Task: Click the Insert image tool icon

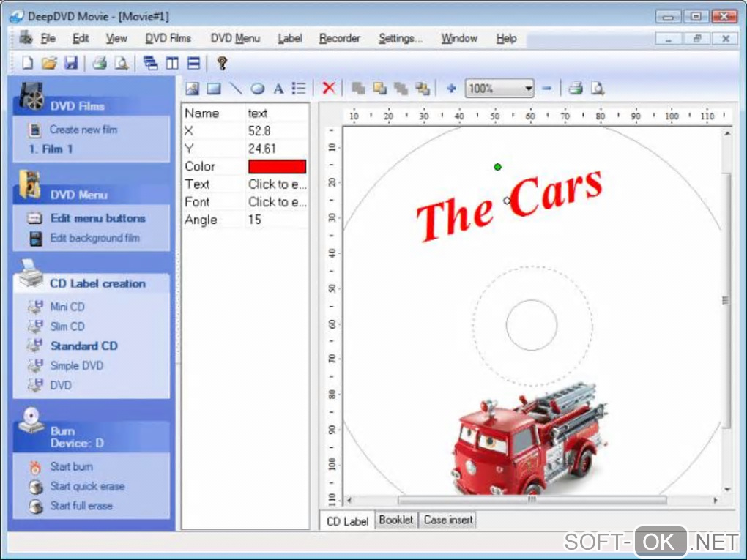Action: coord(192,89)
